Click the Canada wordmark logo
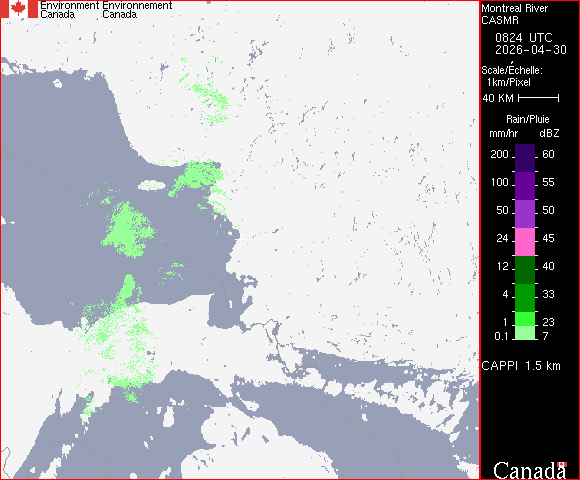 pyautogui.click(x=530, y=470)
